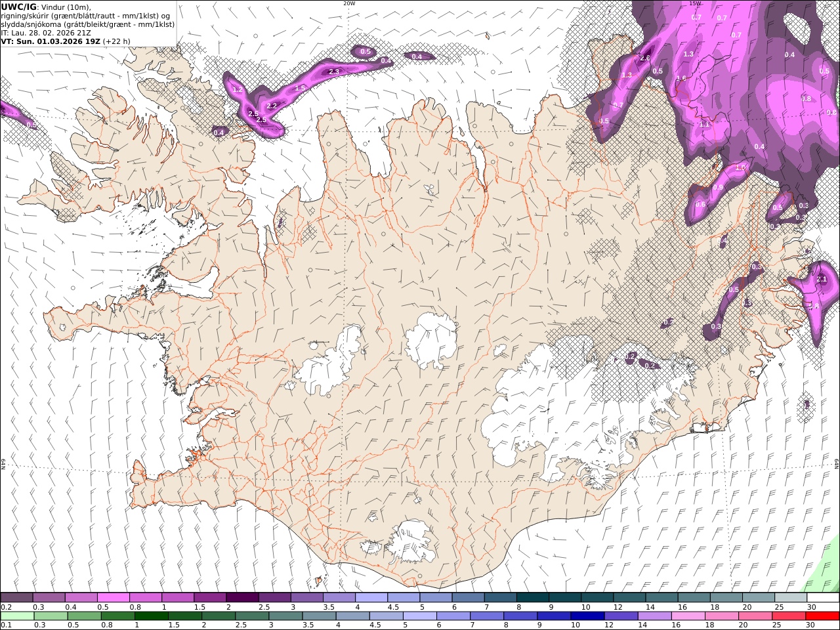Click the 'rigning/skúrir' legend description line
The height and width of the screenshot is (630, 840).
86,15
